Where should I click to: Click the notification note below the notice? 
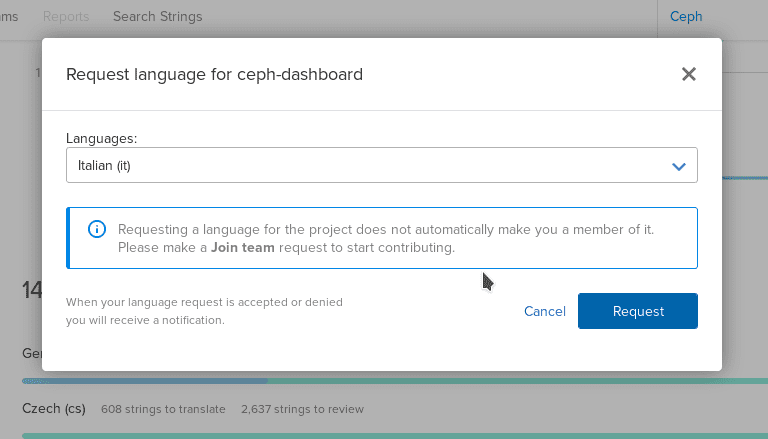[x=204, y=311]
